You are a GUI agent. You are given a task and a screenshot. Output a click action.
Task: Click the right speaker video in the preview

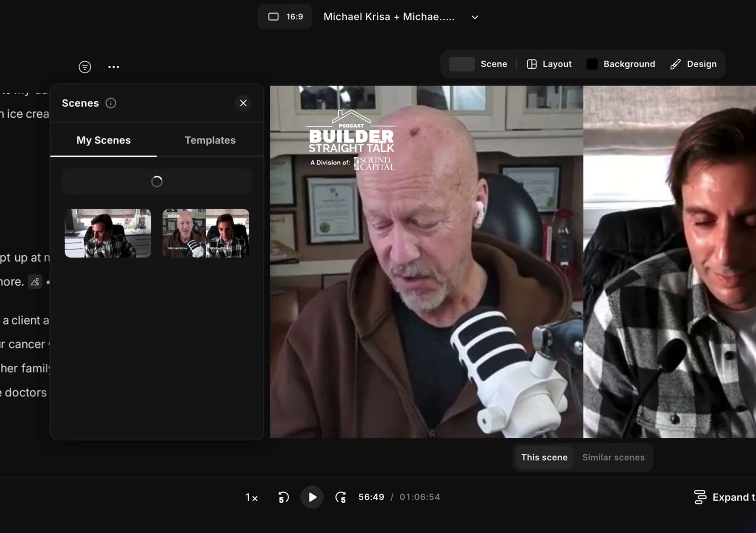tap(669, 262)
